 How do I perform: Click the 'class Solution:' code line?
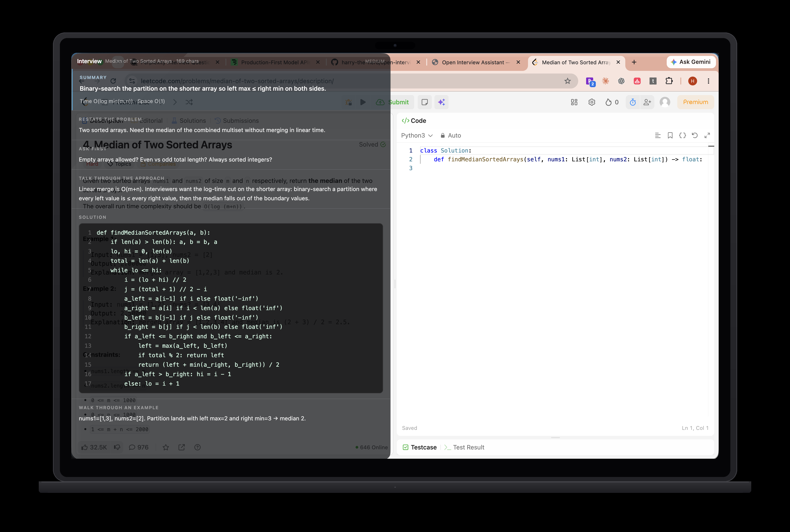[x=446, y=151]
